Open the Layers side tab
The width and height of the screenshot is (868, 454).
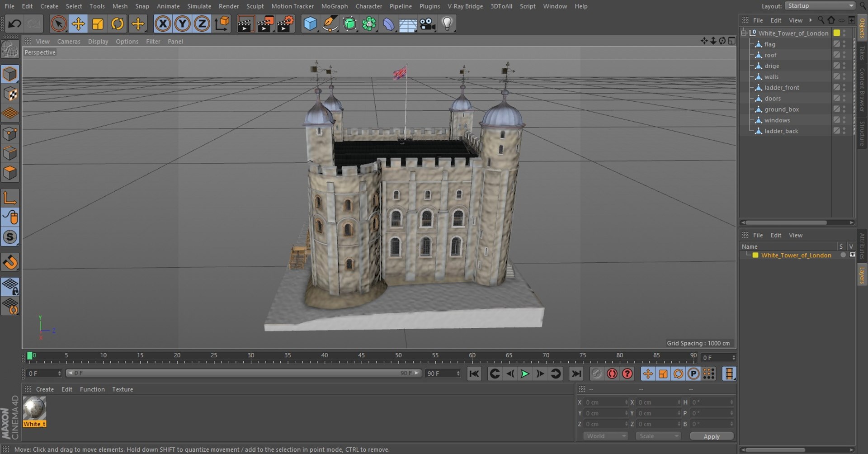coord(862,275)
